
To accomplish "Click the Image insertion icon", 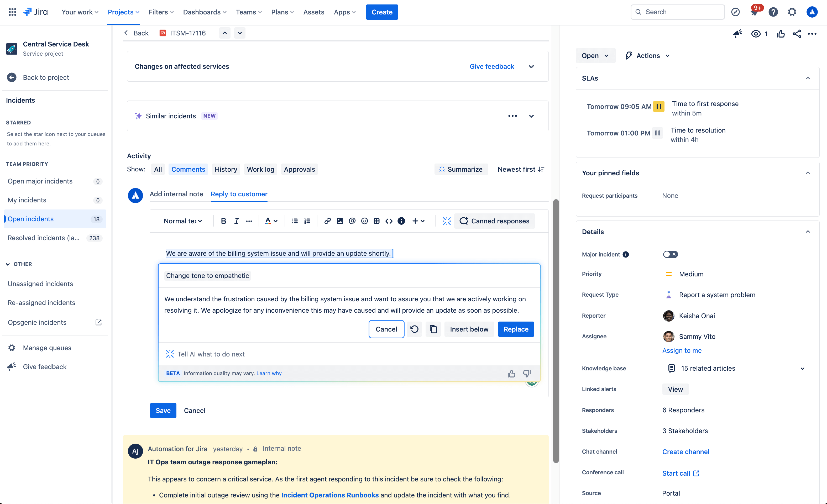I will [x=339, y=220].
